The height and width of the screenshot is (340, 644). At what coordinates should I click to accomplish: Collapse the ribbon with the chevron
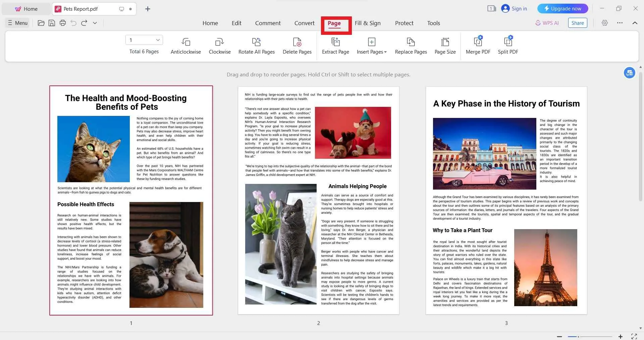tap(635, 23)
